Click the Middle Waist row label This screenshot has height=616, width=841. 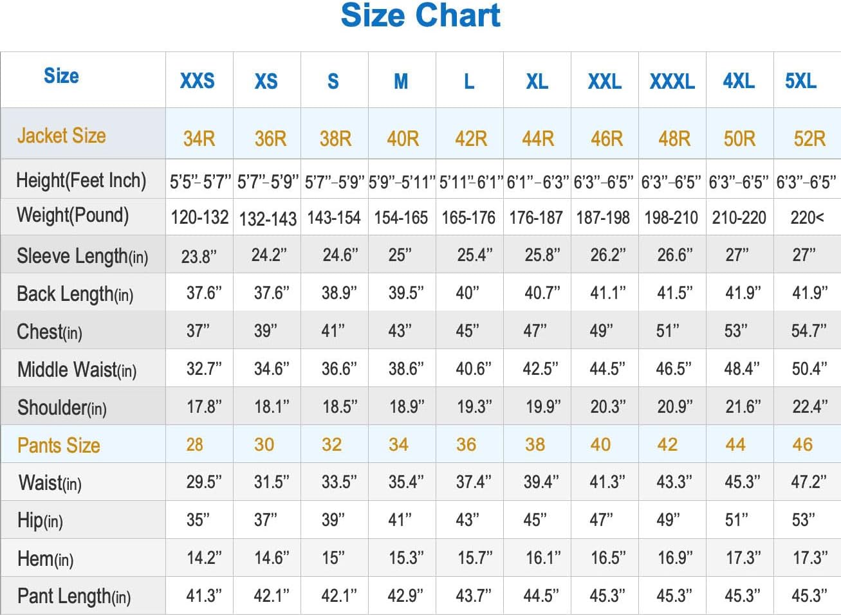point(77,370)
